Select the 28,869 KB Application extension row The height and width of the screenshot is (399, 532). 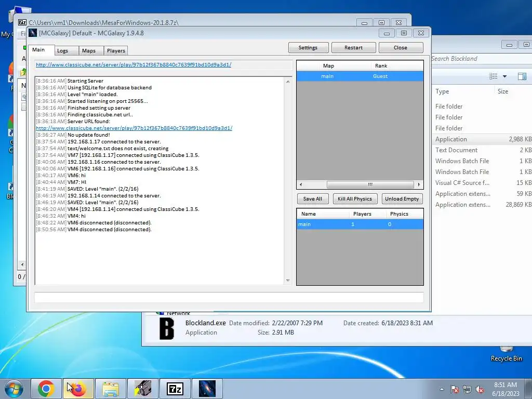pyautogui.click(x=482, y=205)
